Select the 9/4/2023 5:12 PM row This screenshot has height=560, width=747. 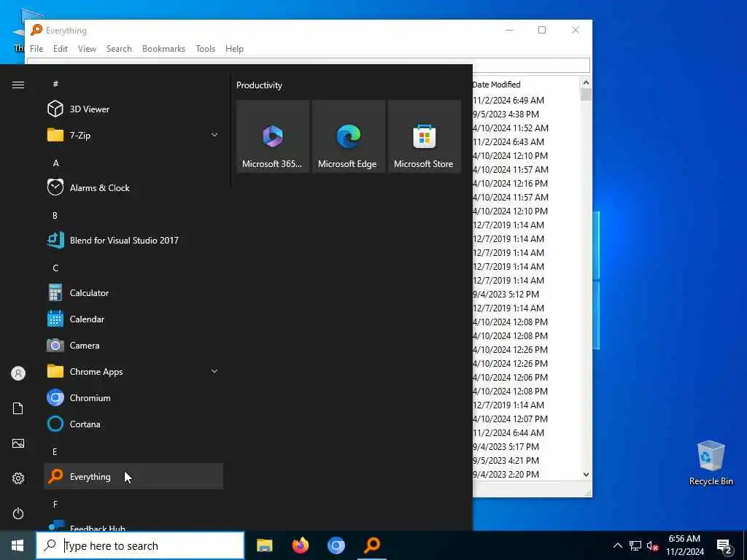click(x=506, y=294)
